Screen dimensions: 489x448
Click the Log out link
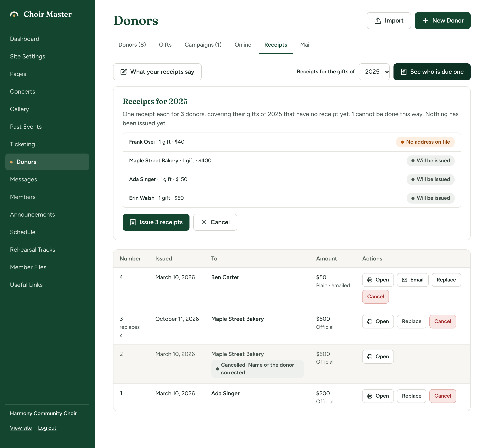[x=47, y=428]
